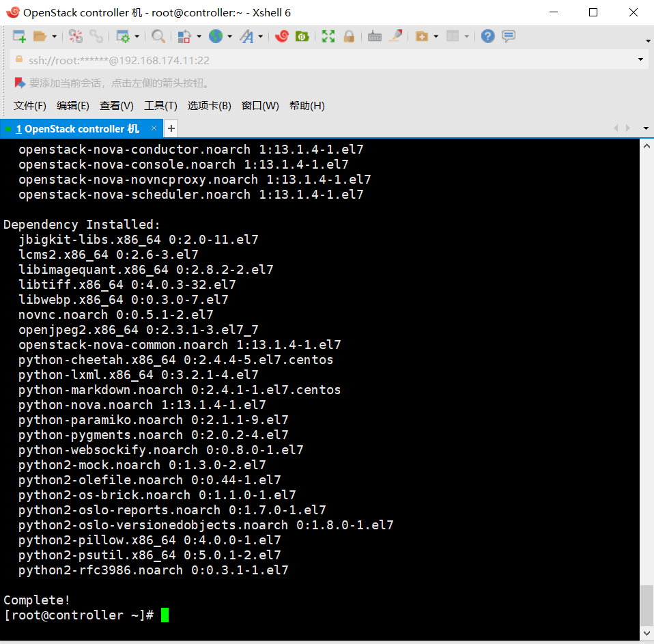Image resolution: width=654 pixels, height=644 pixels.
Task: Click 'novnc.noarch 0:0.5.1-2.el7' line
Action: point(116,315)
